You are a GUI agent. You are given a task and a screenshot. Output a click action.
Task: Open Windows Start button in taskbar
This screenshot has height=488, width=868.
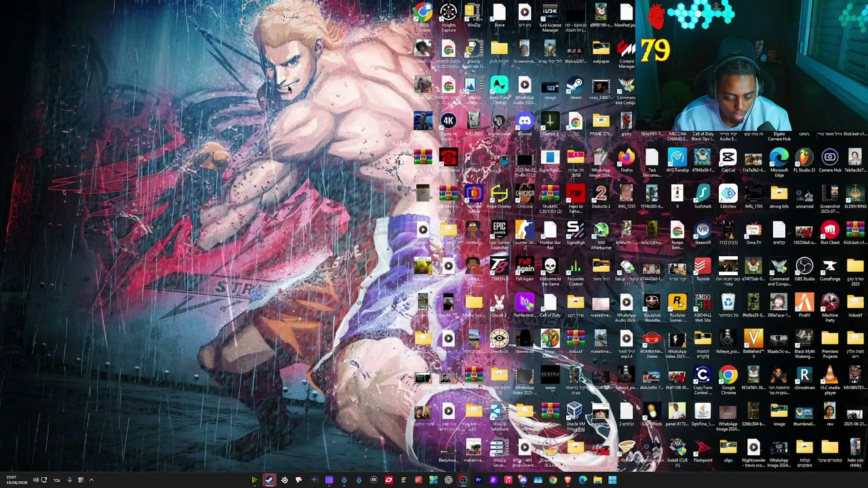612,481
